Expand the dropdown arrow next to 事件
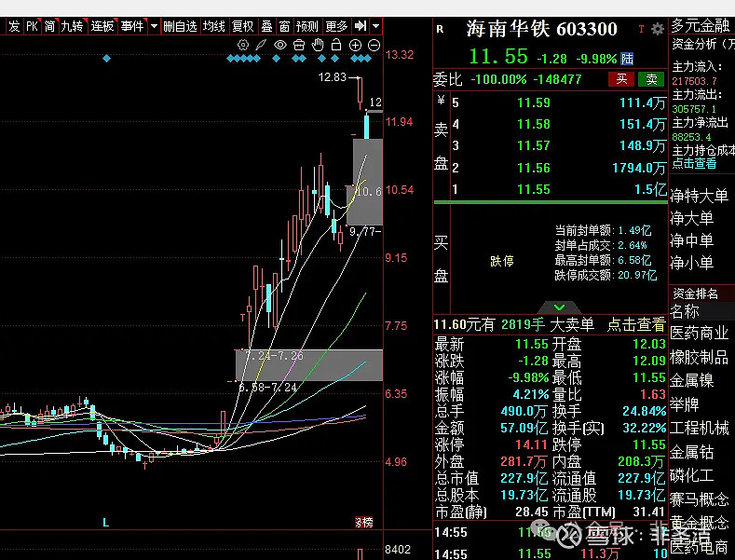 click(154, 26)
